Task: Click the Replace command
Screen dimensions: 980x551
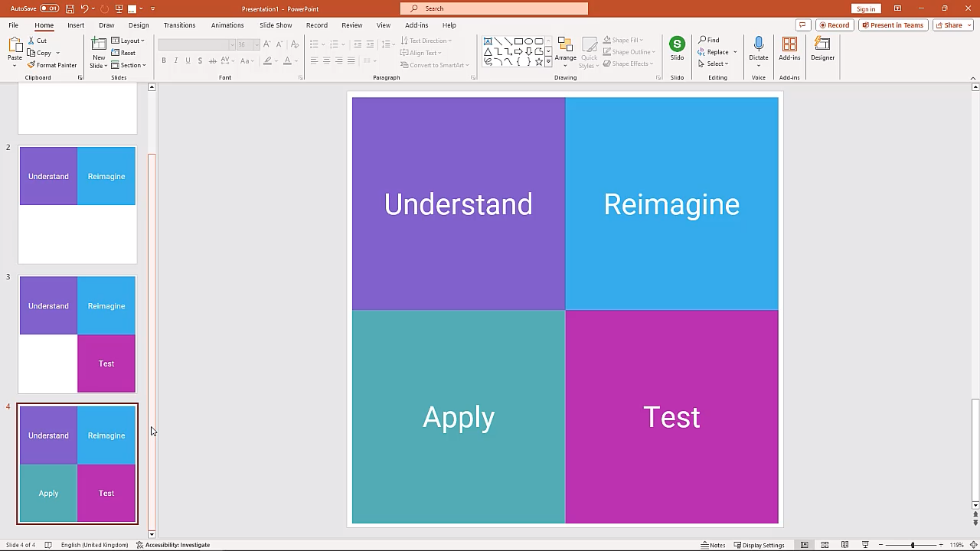Action: pyautogui.click(x=714, y=52)
